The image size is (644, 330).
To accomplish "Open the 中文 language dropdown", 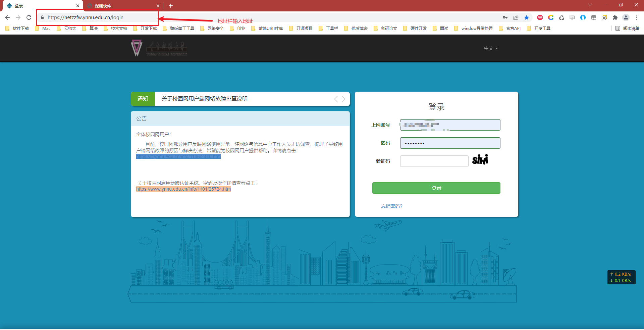I will coord(490,48).
